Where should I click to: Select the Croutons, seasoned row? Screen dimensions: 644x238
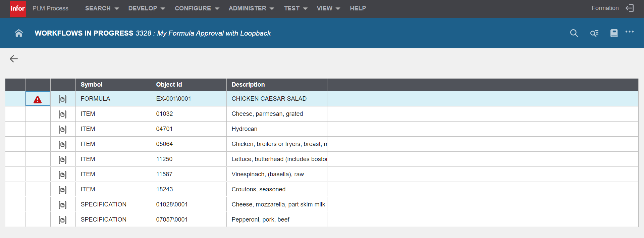(258, 189)
